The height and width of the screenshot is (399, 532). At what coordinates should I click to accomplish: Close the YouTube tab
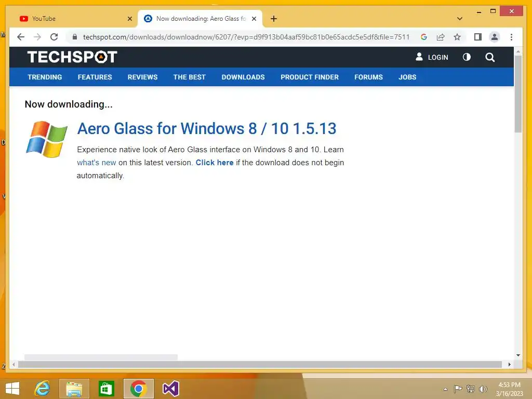click(x=129, y=19)
